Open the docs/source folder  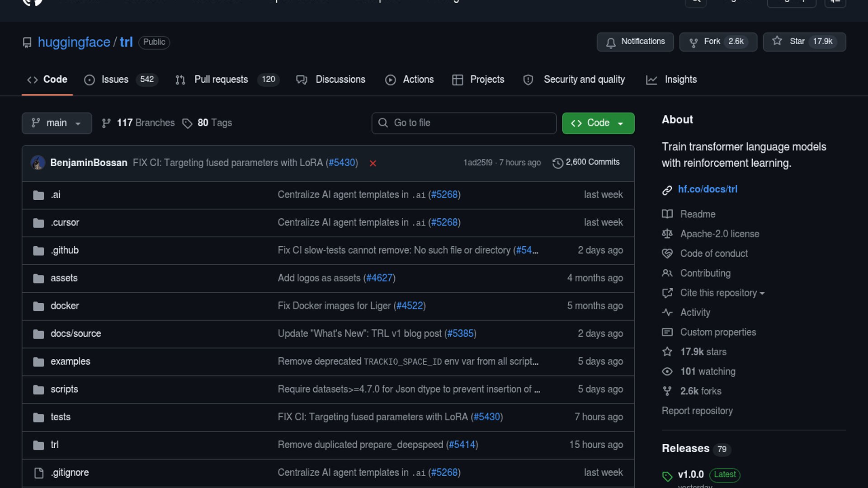click(x=76, y=333)
